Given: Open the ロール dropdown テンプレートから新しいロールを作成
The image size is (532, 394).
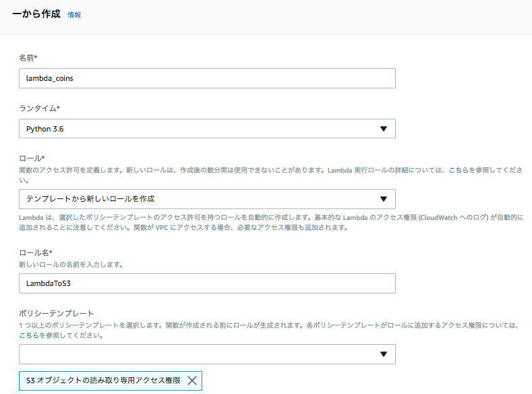Looking at the screenshot, I should point(207,199).
